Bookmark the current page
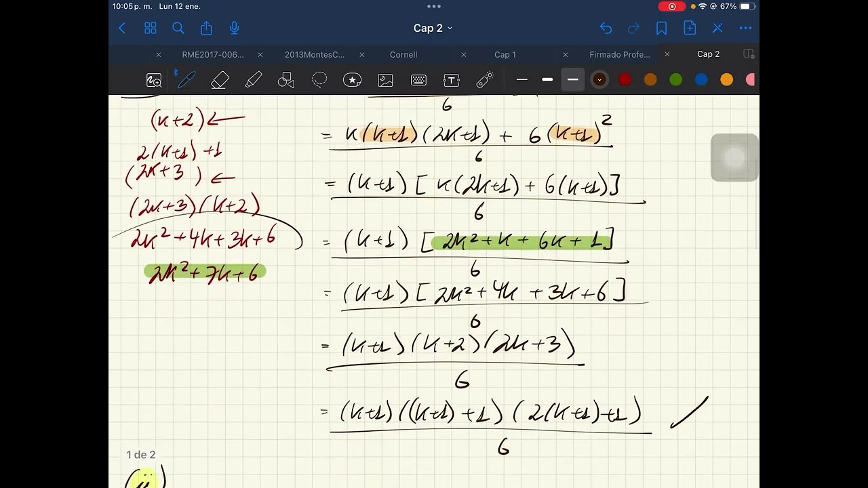This screenshot has width=868, height=488. tap(662, 28)
